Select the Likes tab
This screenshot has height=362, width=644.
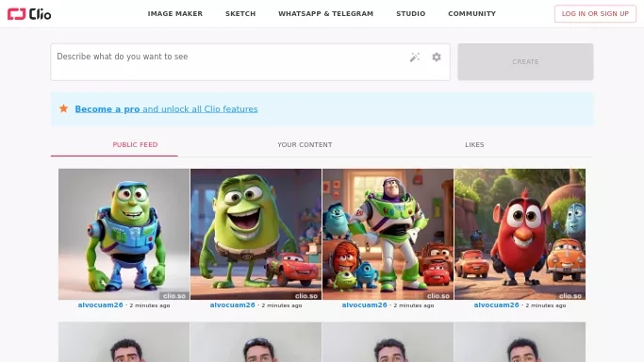point(474,145)
